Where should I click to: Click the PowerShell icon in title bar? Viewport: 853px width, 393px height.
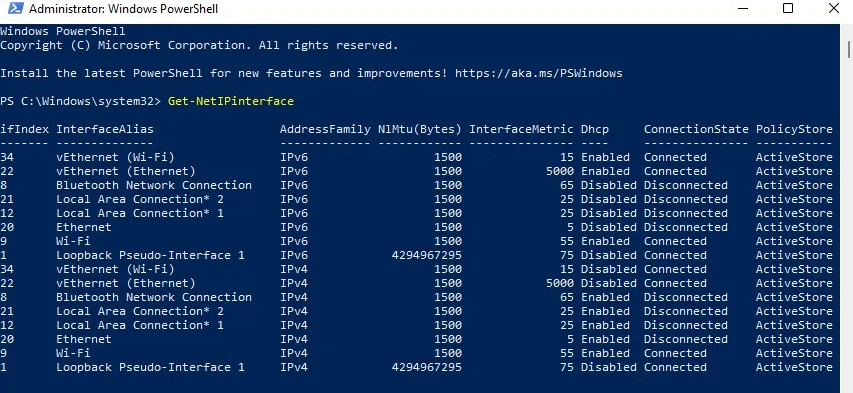point(15,8)
